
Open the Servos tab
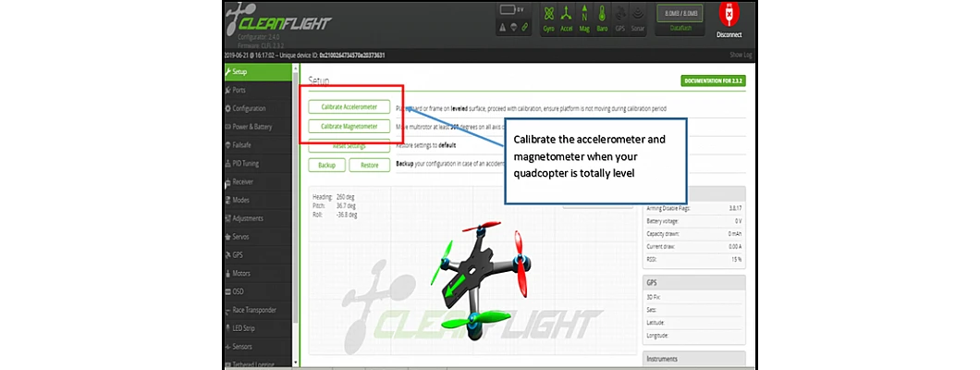[258, 237]
